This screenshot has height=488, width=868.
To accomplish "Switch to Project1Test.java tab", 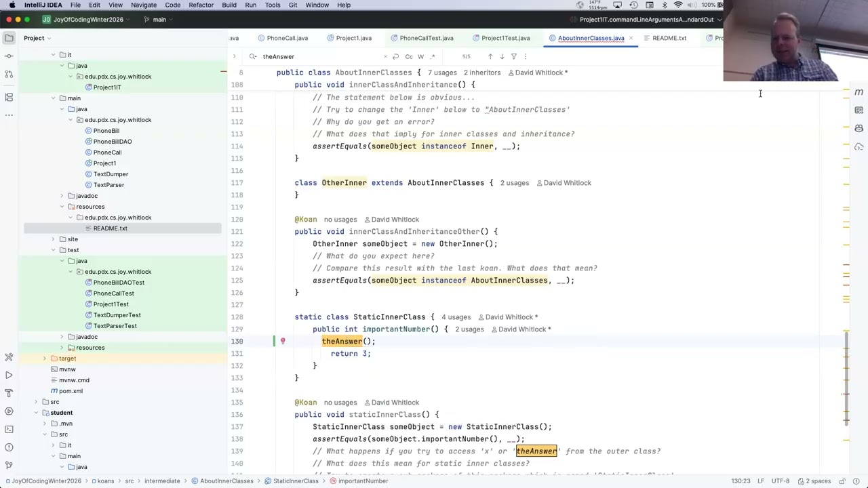I will [x=500, y=38].
